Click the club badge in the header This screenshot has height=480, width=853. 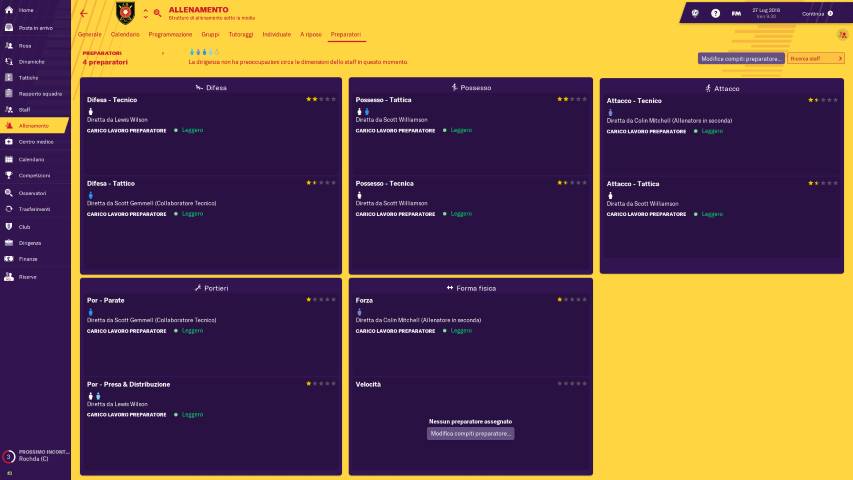[x=126, y=13]
